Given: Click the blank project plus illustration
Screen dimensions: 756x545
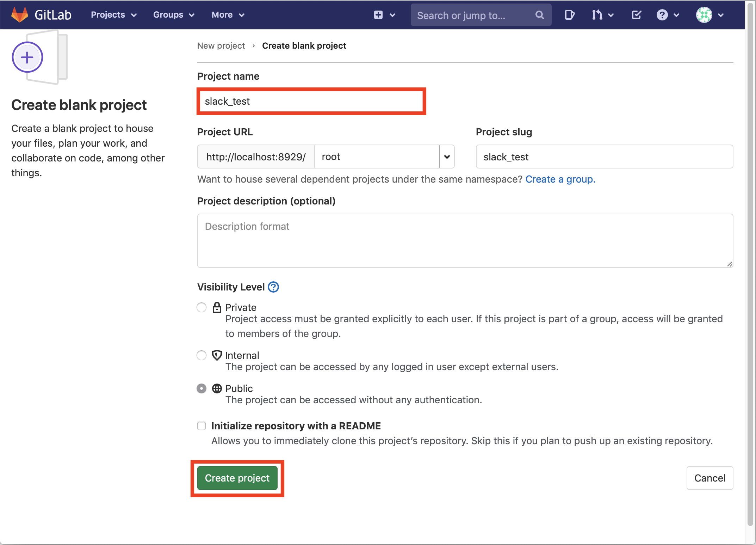Looking at the screenshot, I should tap(39, 57).
